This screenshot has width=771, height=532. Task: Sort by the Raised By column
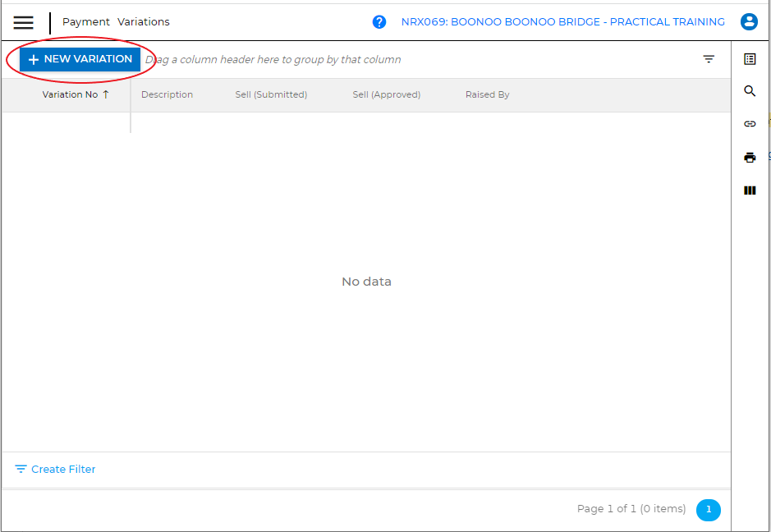pos(487,94)
